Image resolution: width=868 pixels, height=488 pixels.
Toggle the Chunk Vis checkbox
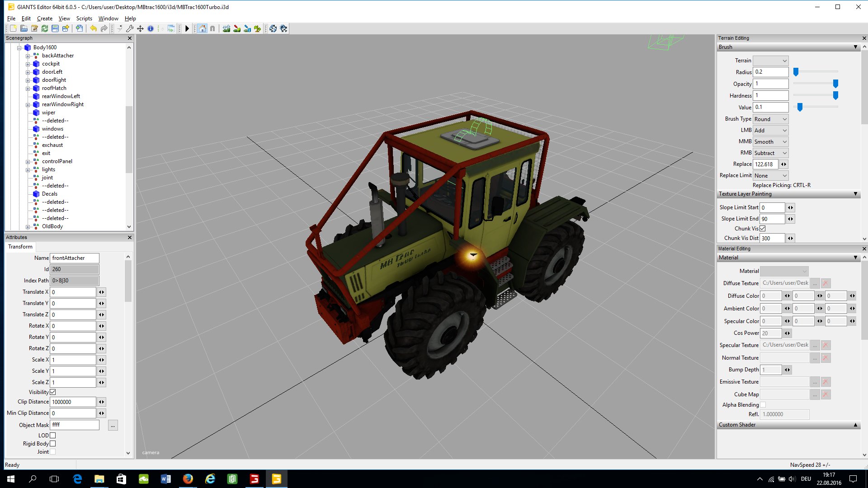(x=763, y=229)
